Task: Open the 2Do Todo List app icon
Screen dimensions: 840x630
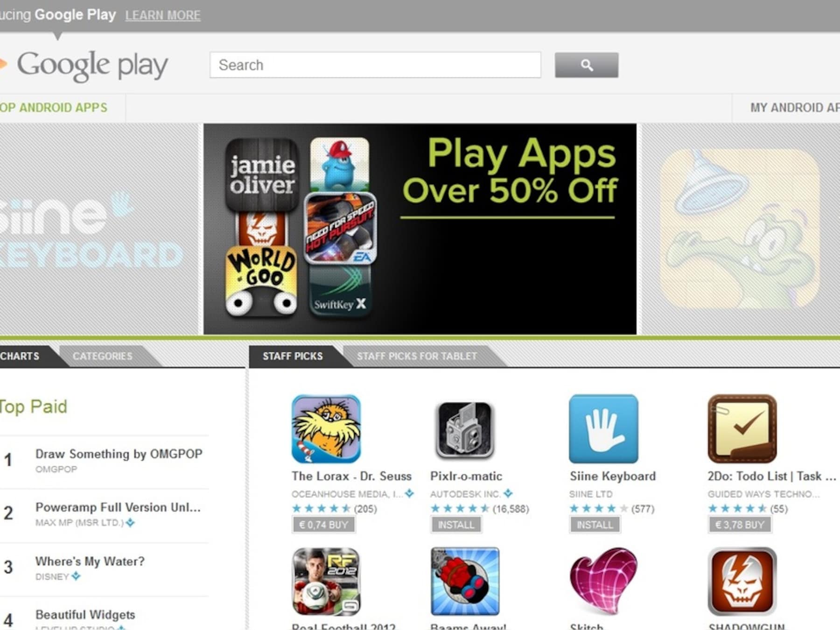Action: pyautogui.click(x=742, y=428)
